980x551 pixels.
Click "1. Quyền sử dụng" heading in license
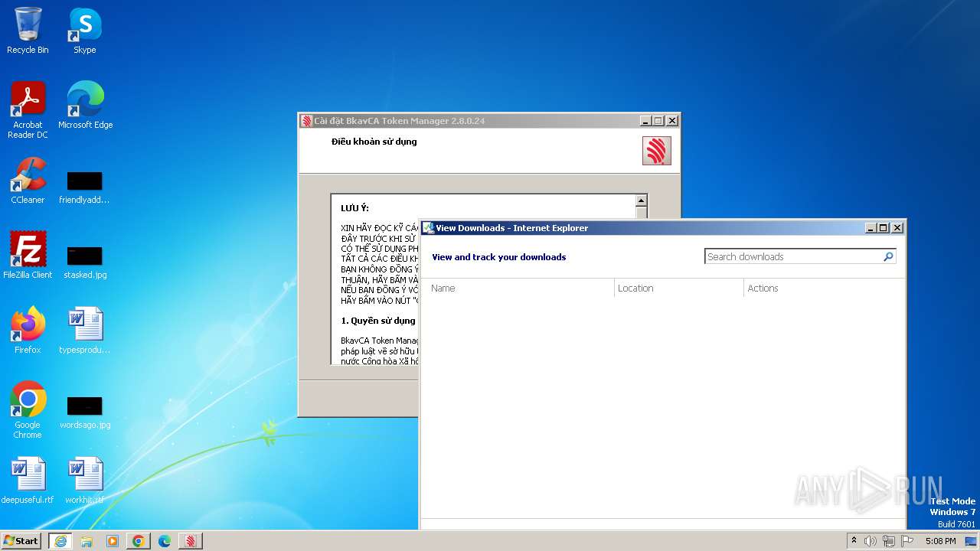378,321
